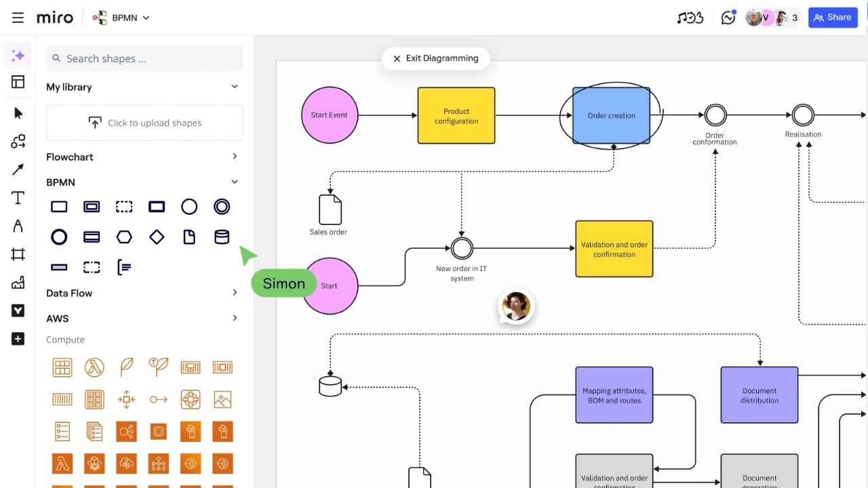This screenshot has height=488, width=868.
Task: Expand the Flowchart shapes section
Action: pyautogui.click(x=235, y=157)
